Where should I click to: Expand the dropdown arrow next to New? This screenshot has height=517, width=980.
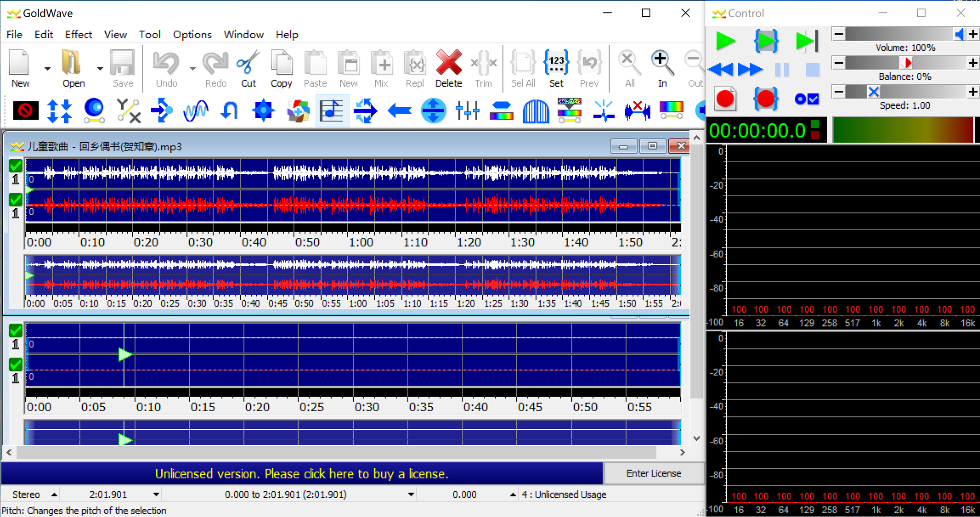point(47,68)
